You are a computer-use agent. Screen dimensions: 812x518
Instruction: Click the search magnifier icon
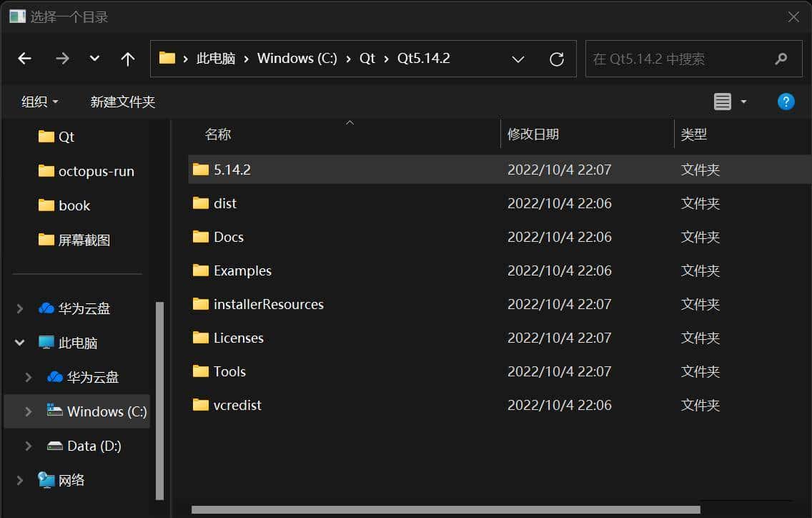[781, 59]
